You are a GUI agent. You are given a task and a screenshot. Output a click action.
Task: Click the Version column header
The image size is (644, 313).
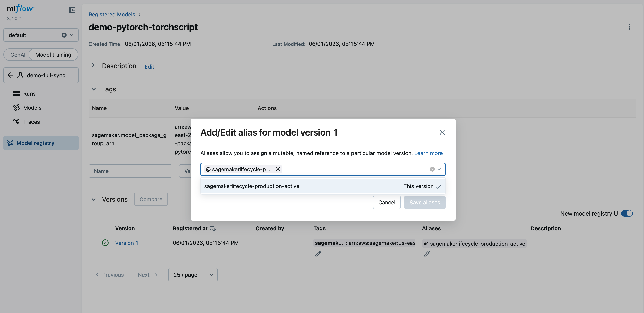tap(125, 228)
